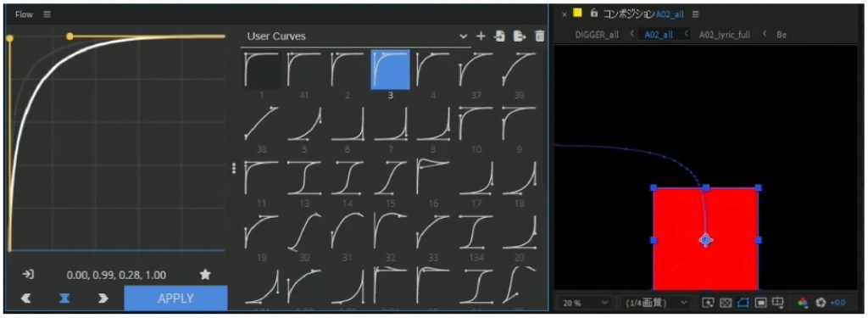
Task: Toggle the transparency grid button
Action: 726,303
